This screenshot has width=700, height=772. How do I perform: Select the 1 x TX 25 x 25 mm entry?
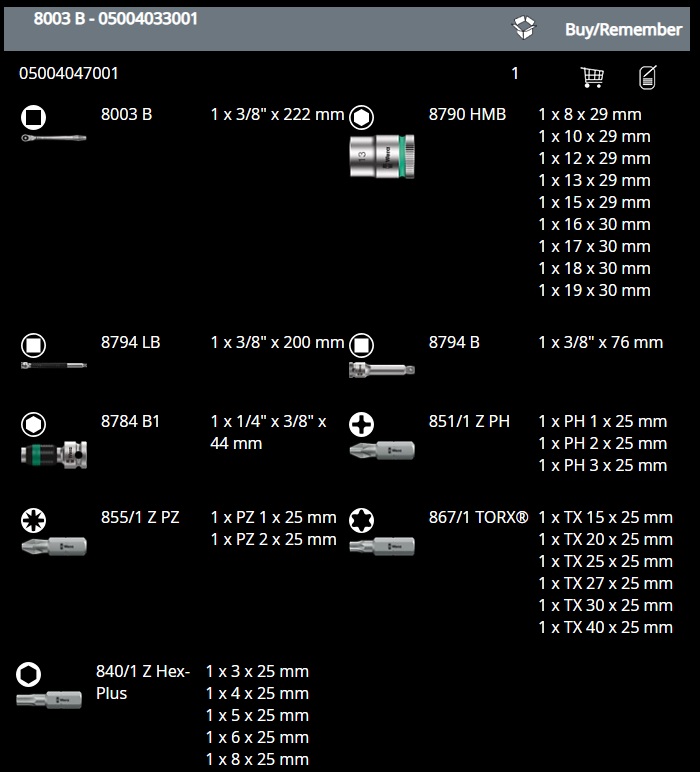pyautogui.click(x=605, y=561)
